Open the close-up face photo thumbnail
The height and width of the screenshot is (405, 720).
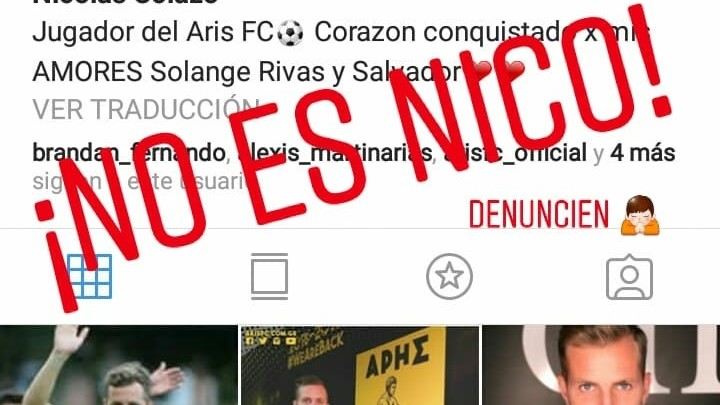[601, 365]
